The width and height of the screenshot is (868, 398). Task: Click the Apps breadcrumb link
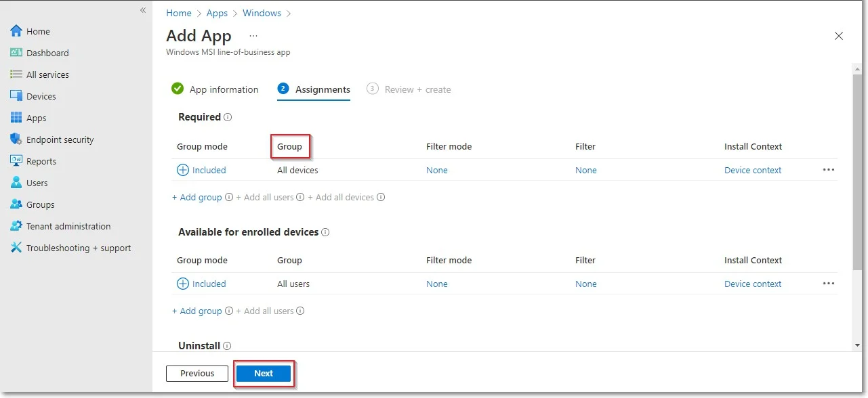pyautogui.click(x=218, y=13)
